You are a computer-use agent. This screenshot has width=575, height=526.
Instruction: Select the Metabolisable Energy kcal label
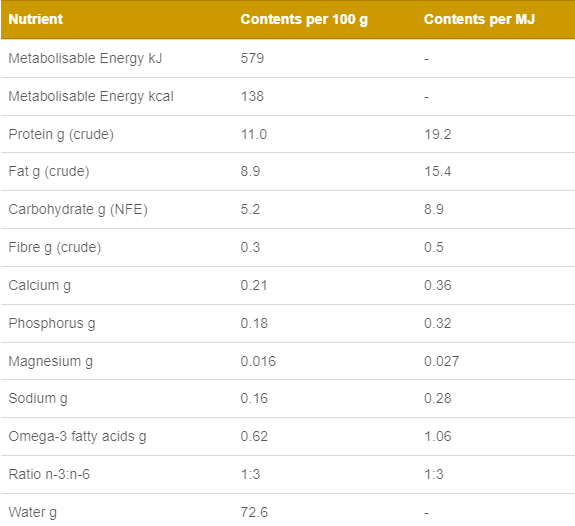[x=91, y=96]
